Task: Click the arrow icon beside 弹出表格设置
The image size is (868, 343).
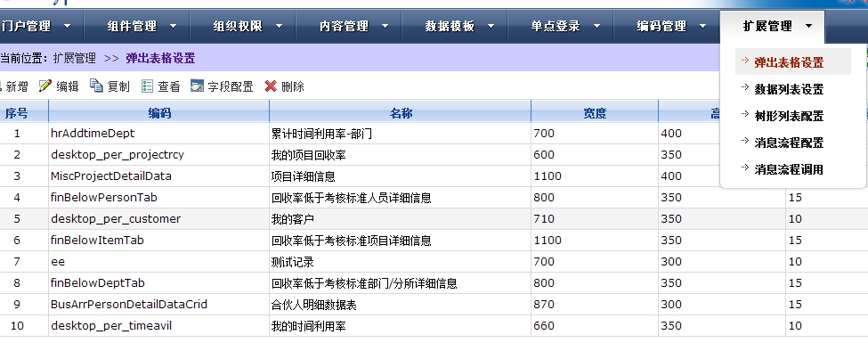Action: tap(744, 61)
